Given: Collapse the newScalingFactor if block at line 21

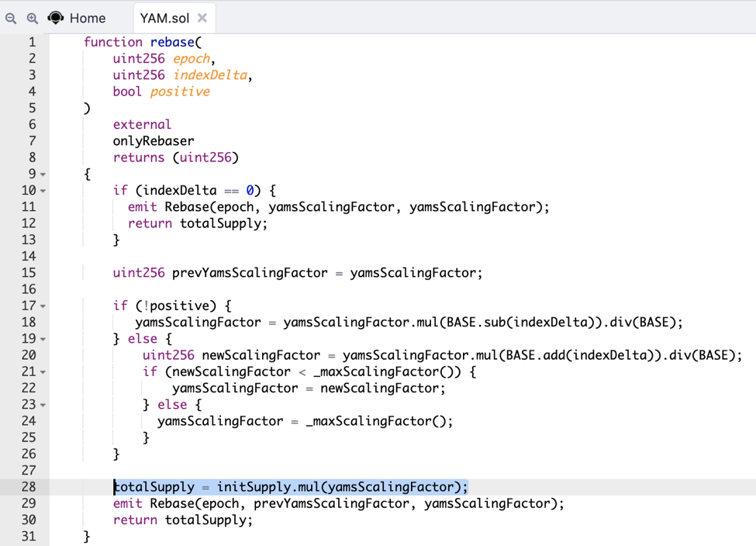Looking at the screenshot, I should click(43, 372).
